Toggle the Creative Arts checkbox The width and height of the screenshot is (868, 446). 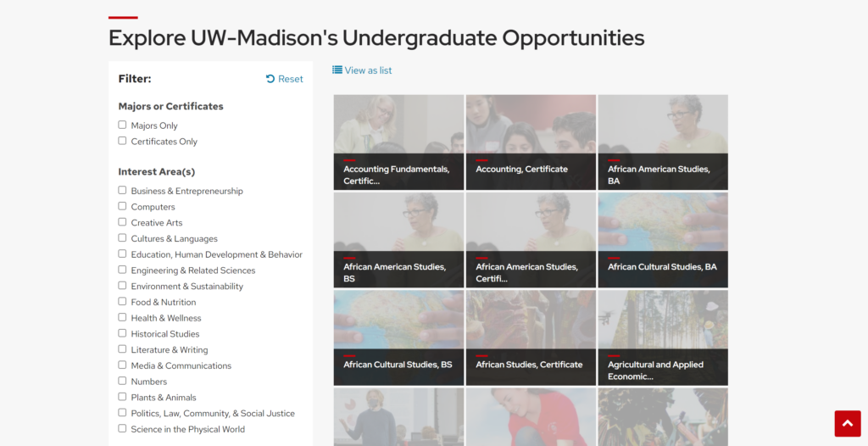pyautogui.click(x=122, y=222)
